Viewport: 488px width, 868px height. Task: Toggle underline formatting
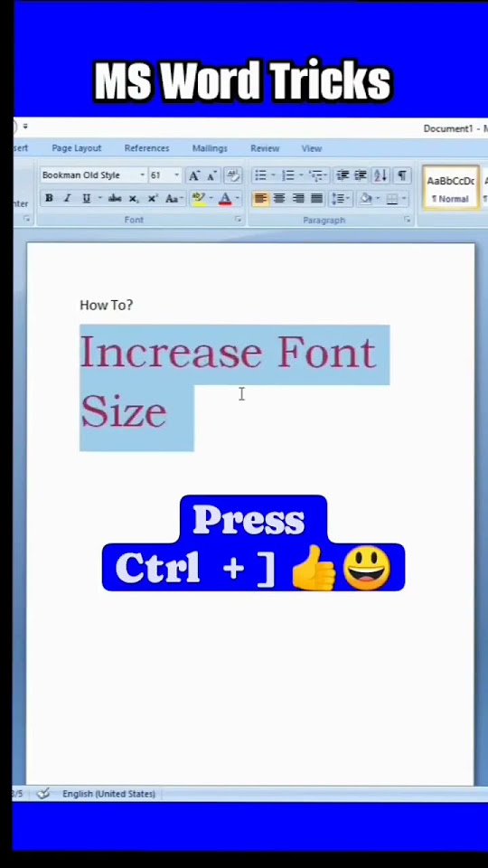click(x=87, y=198)
